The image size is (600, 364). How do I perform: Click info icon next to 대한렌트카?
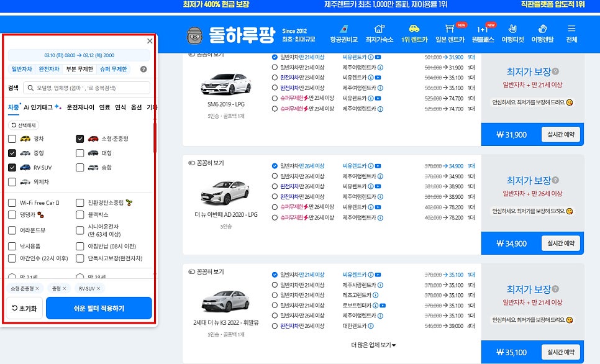click(370, 326)
